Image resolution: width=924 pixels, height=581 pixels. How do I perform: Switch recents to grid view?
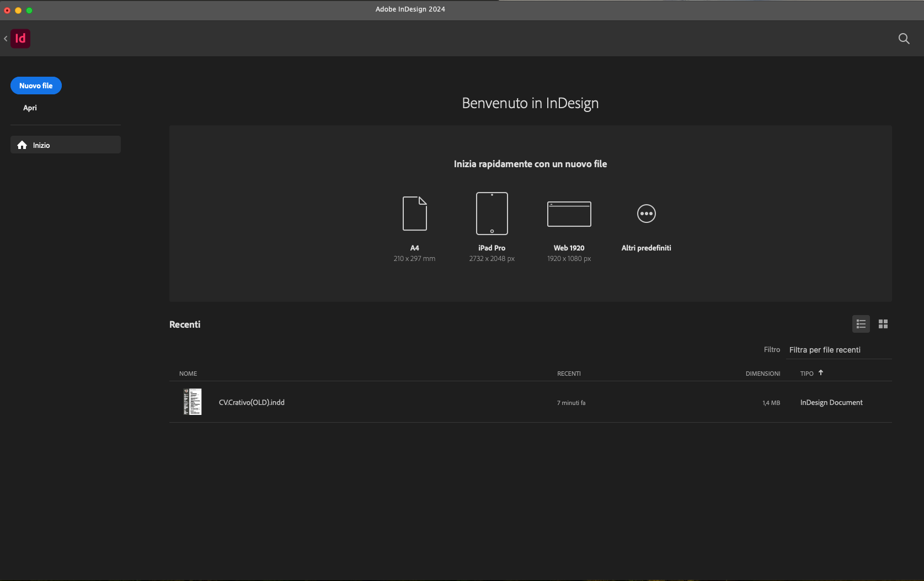[x=883, y=324]
